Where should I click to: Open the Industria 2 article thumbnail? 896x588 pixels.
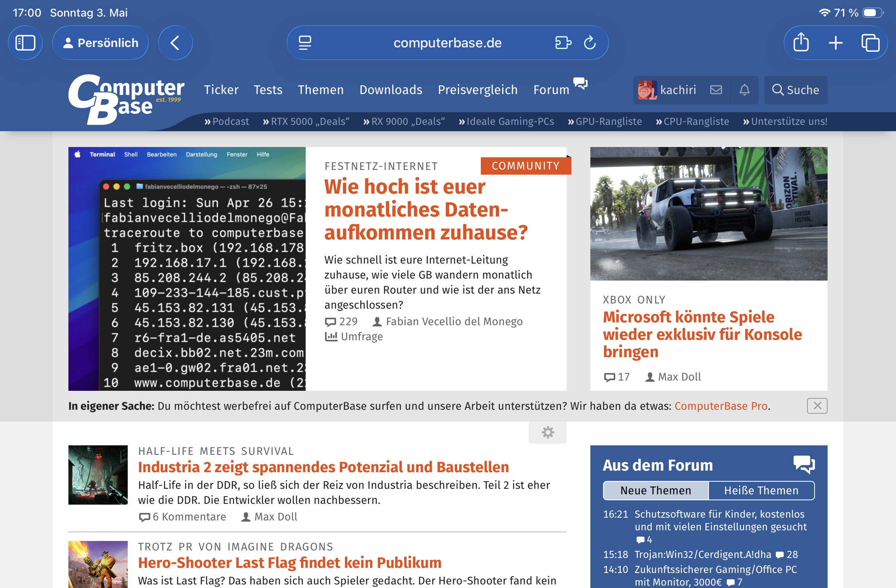click(x=98, y=475)
